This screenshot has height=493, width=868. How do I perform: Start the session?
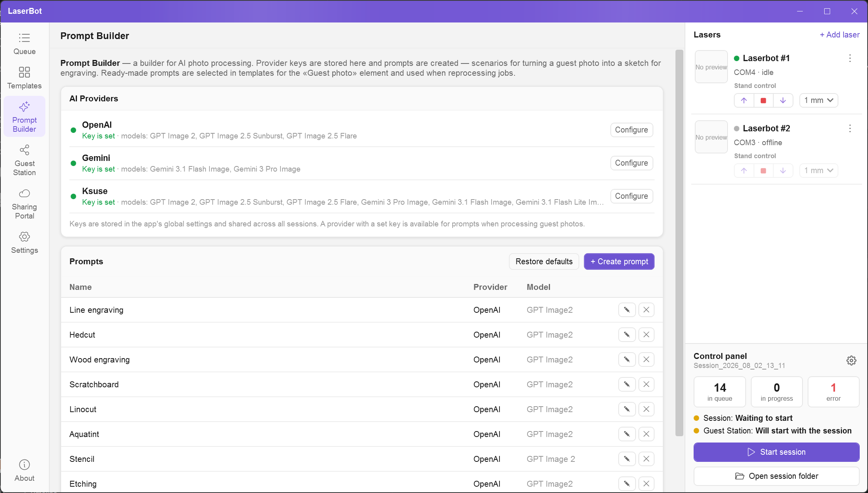[776, 452]
